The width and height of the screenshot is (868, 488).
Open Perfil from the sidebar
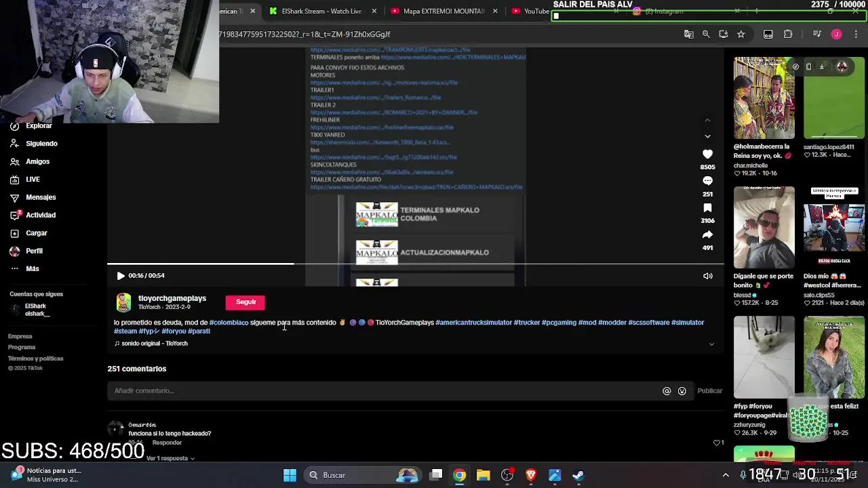click(x=26, y=251)
